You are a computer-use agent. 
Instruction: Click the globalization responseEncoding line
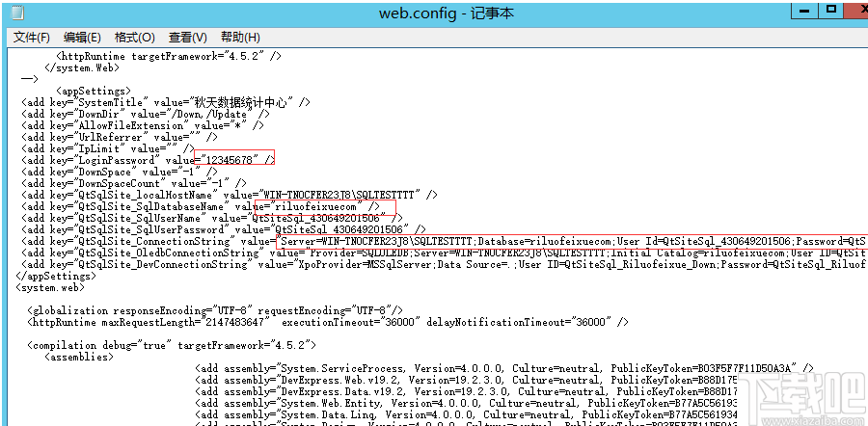215,310
